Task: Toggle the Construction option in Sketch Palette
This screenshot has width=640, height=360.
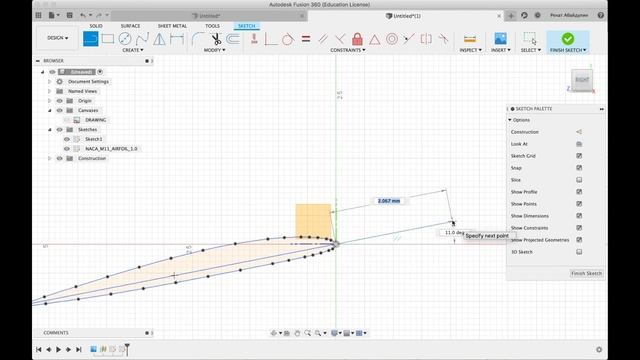Action: tap(579, 132)
